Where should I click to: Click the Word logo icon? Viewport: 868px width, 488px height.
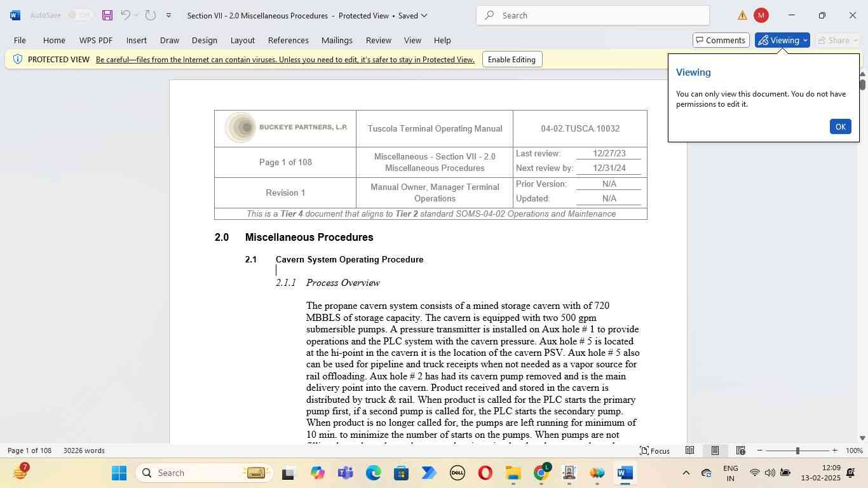pos(15,15)
